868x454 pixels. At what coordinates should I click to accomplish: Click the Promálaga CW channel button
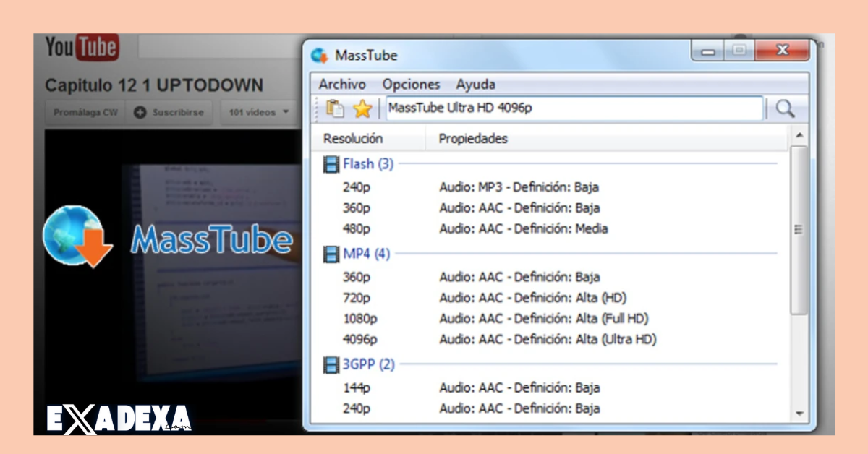point(84,112)
